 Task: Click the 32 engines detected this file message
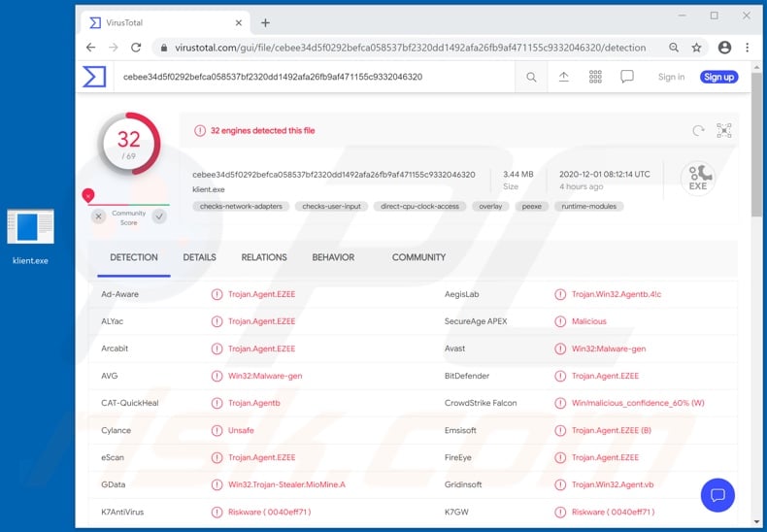pyautogui.click(x=263, y=130)
